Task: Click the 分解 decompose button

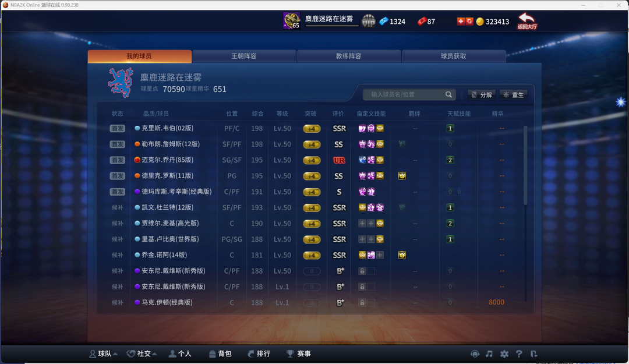Action: [482, 95]
